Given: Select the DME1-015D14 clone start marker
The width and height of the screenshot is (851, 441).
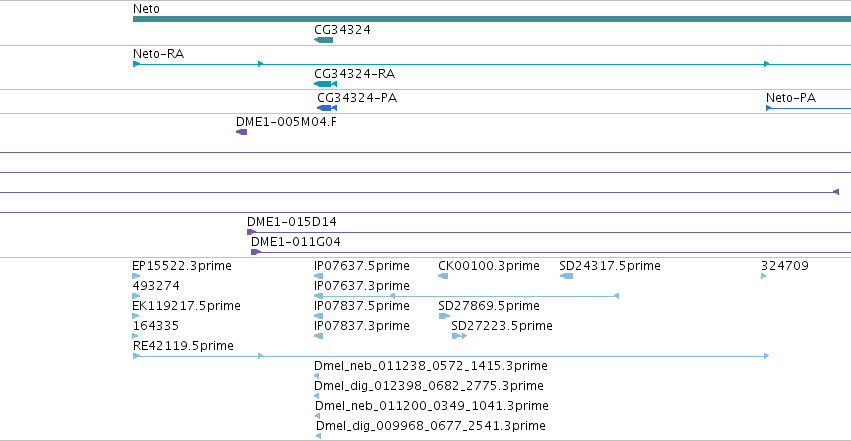Looking at the screenshot, I should tap(251, 232).
